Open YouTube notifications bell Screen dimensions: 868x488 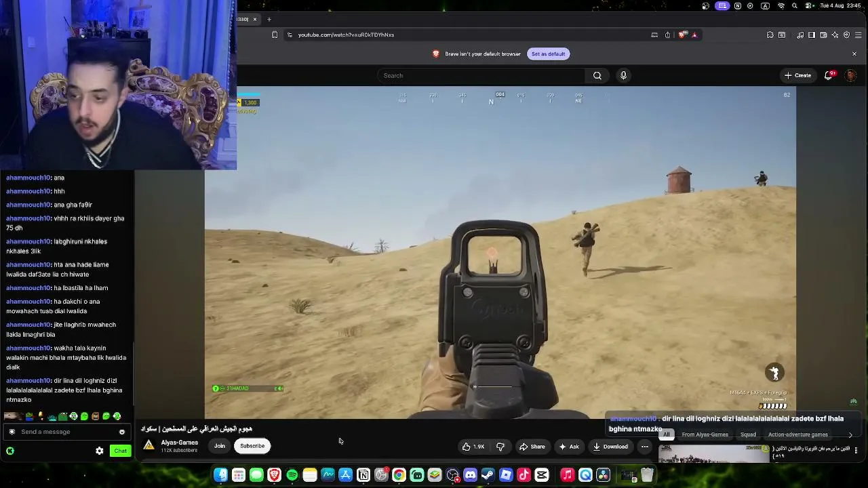829,75
